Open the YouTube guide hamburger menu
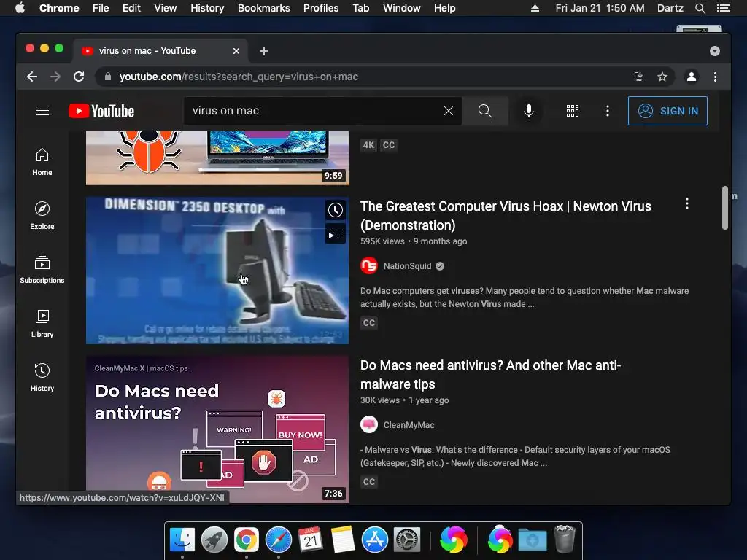 pos(42,111)
